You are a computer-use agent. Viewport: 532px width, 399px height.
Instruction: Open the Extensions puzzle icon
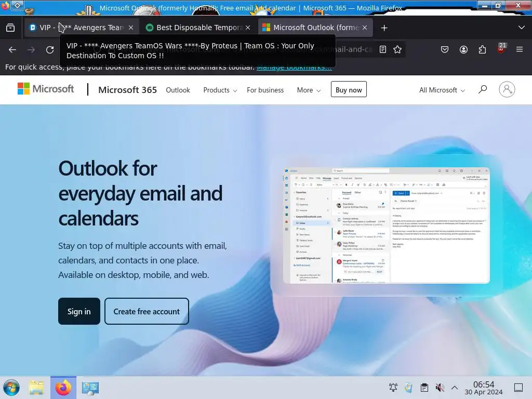click(x=482, y=49)
